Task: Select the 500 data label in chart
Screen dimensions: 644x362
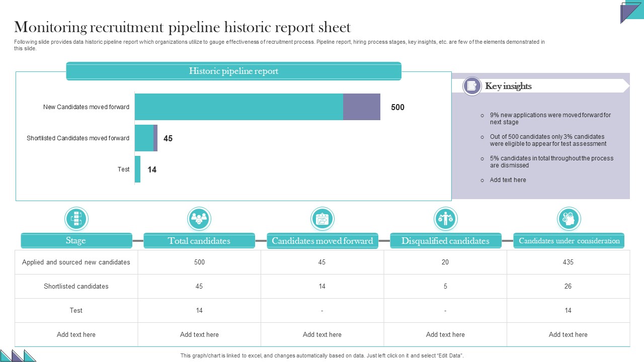Action: tap(397, 107)
